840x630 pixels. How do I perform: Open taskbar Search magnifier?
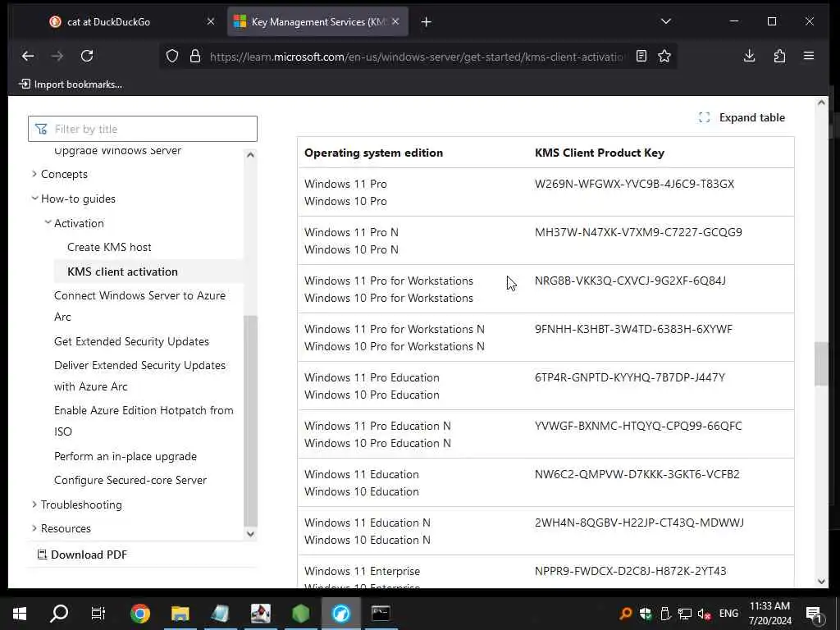click(x=59, y=614)
